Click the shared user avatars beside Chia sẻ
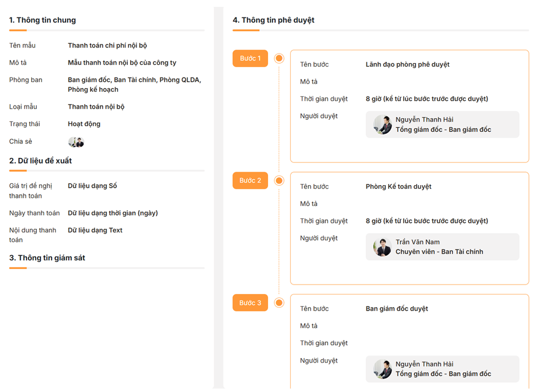The width and height of the screenshot is (539, 392). click(x=76, y=142)
